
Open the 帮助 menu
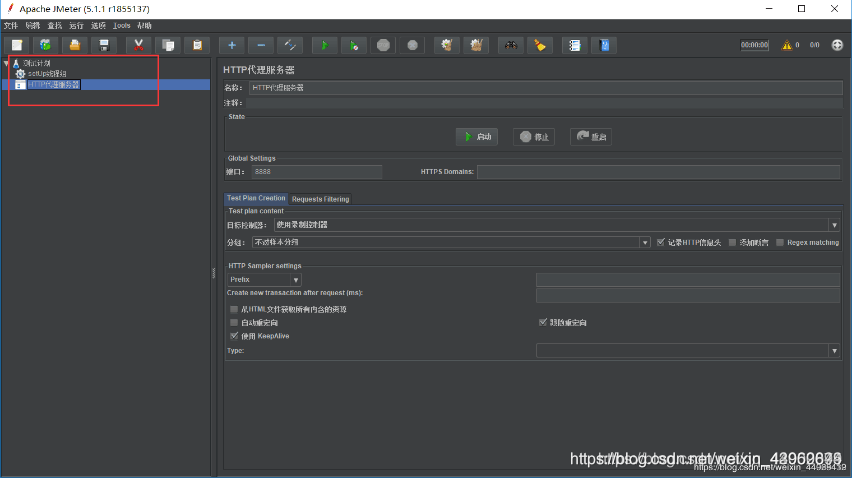[144, 26]
